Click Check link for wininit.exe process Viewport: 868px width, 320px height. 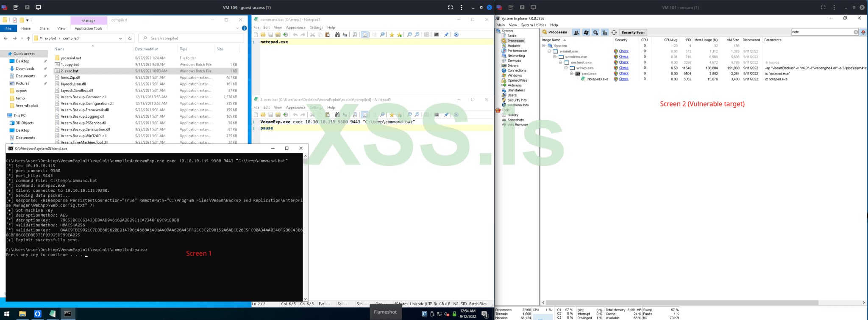tap(623, 51)
